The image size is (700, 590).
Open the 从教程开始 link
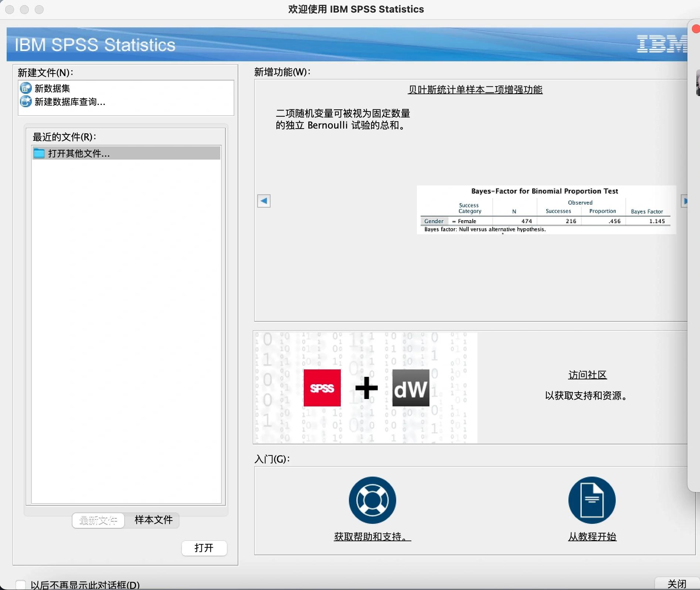(x=592, y=536)
